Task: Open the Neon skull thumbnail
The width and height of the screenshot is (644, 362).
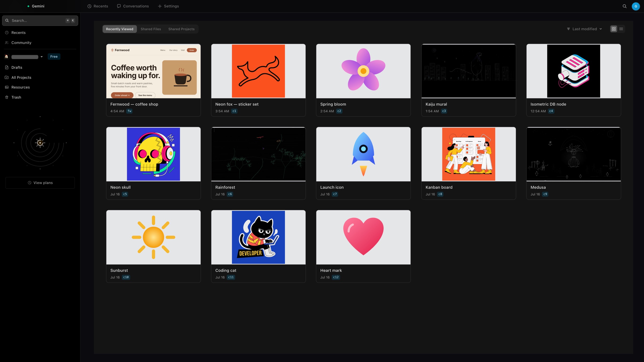Action: (153, 154)
